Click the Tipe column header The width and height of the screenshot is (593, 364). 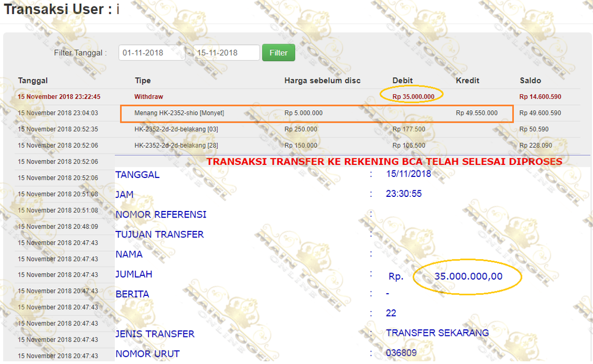click(143, 81)
